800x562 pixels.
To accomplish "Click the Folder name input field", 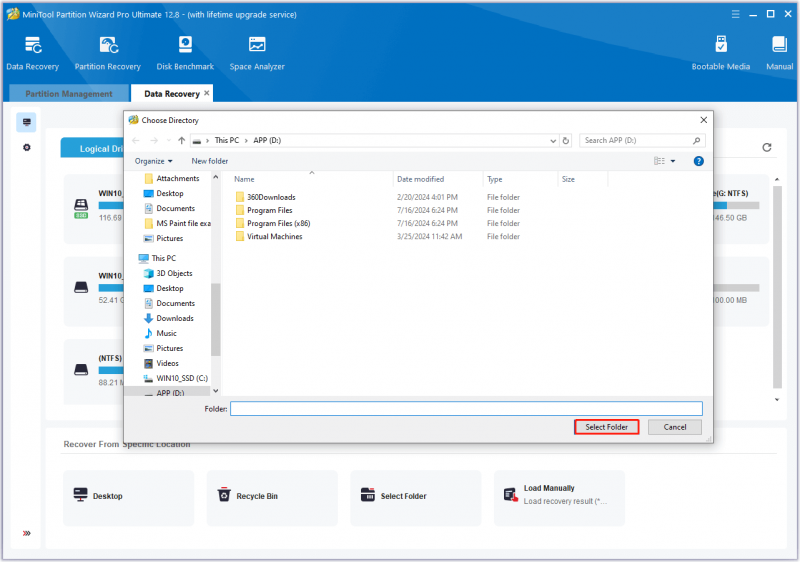I will (466, 408).
